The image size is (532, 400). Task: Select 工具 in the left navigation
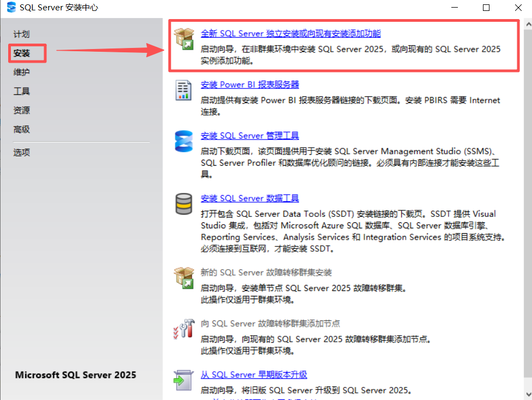pos(21,91)
